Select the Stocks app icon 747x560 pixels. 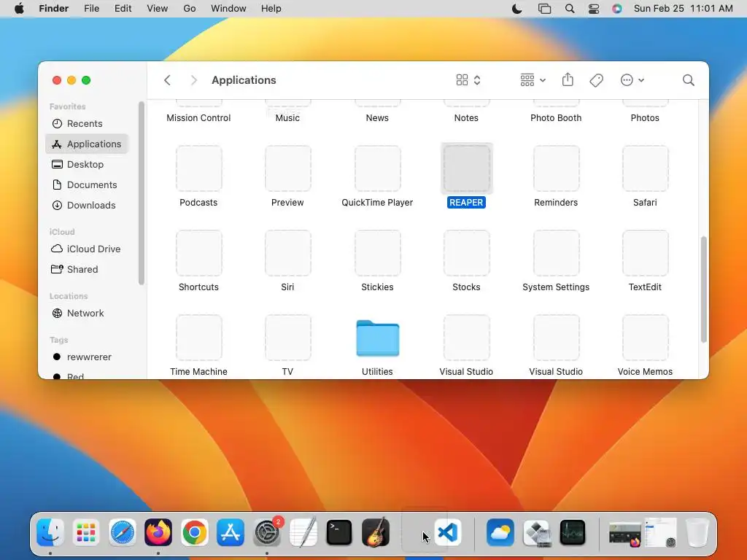[466, 253]
